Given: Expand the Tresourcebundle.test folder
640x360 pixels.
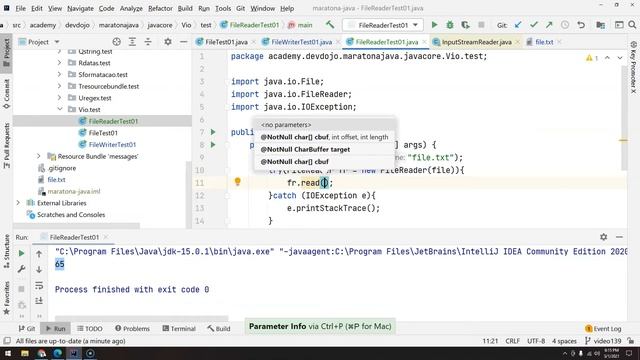Looking at the screenshot, I should click(x=60, y=86).
